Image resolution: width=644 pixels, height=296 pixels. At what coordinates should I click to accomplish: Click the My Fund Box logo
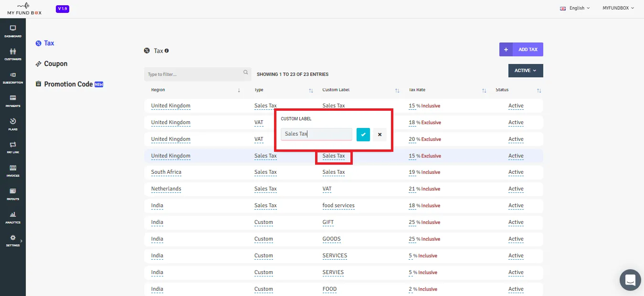pyautogui.click(x=24, y=9)
